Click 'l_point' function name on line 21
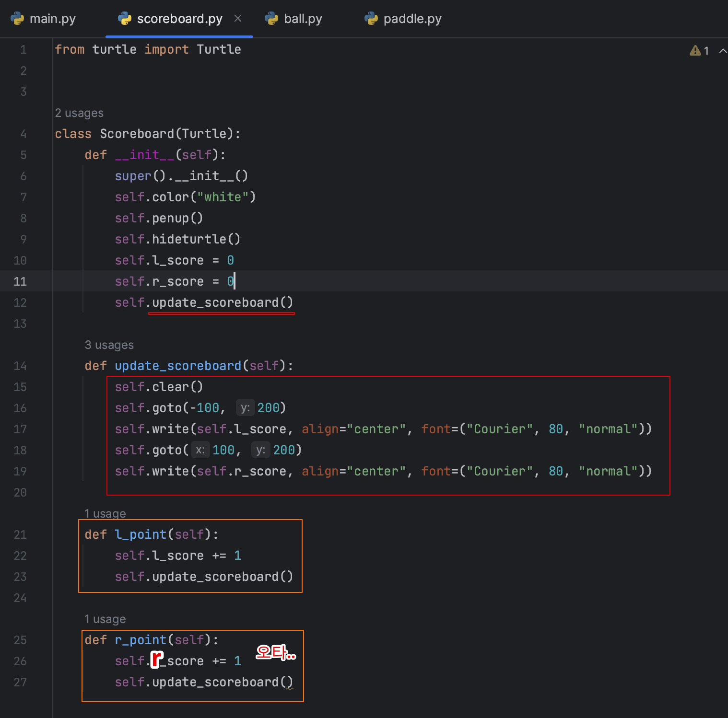 coord(141,534)
